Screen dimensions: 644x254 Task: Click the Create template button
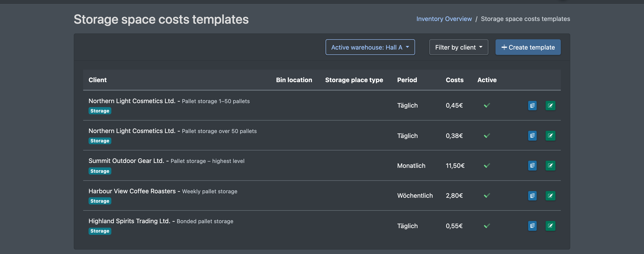click(x=528, y=47)
